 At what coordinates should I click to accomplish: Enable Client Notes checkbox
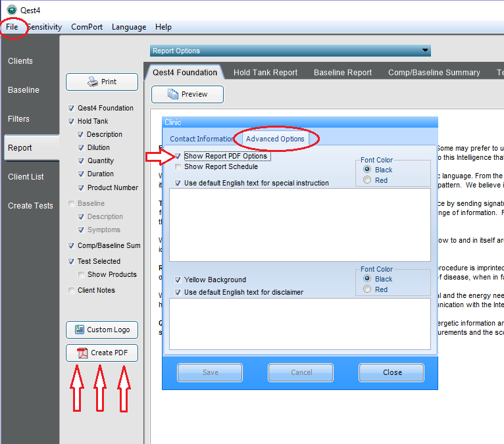(71, 291)
